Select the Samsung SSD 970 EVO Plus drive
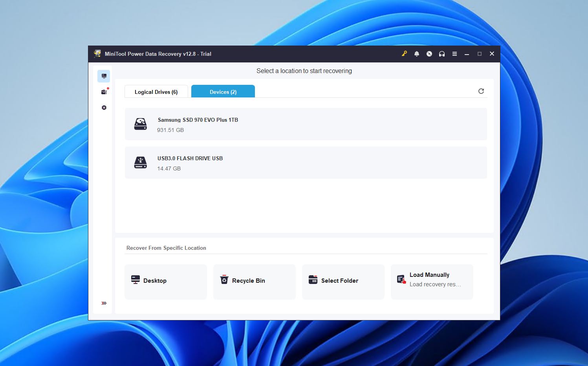Screen dimensions: 588x366 [306, 124]
